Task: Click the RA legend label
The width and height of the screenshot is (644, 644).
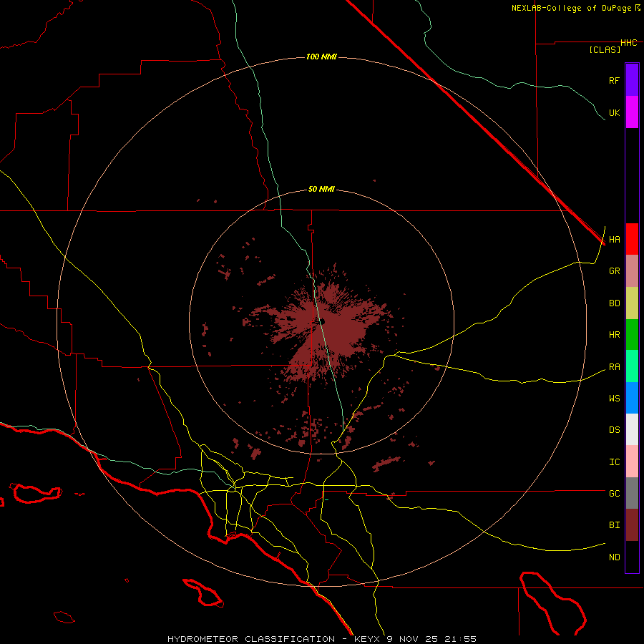Action: click(x=614, y=367)
